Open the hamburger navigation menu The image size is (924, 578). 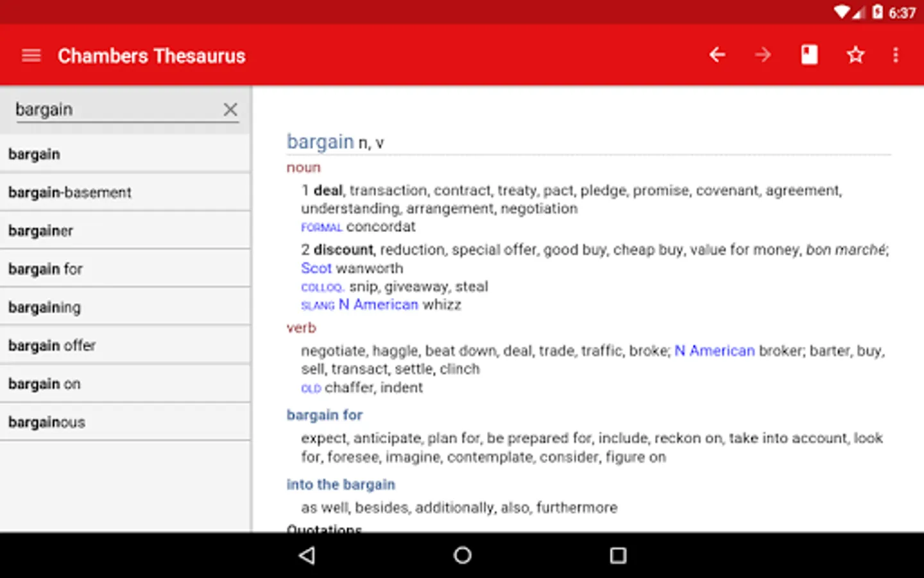31,56
